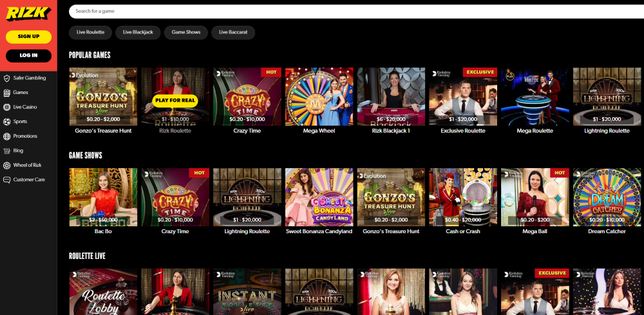644x315 pixels.
Task: Click the Promotions globe icon
Action: 6,136
